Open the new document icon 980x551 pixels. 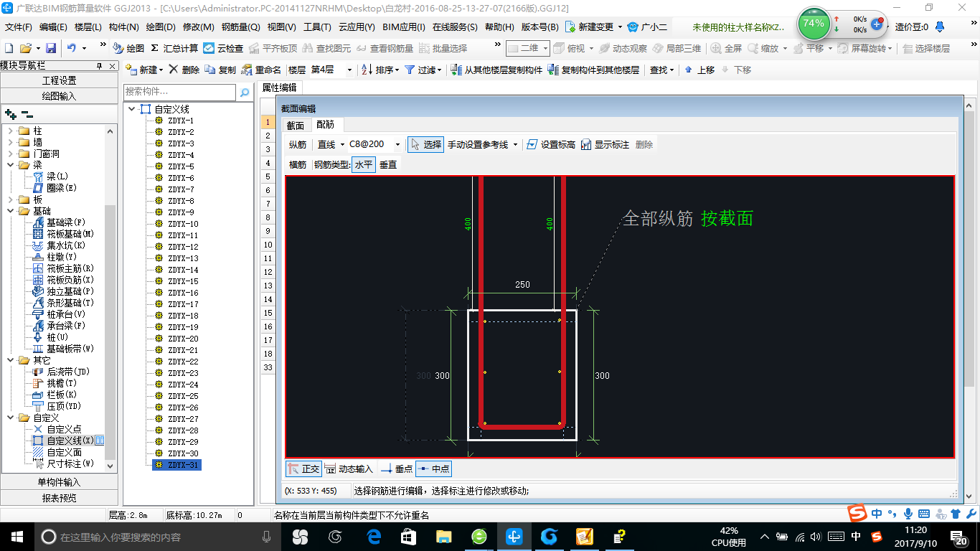[9, 48]
